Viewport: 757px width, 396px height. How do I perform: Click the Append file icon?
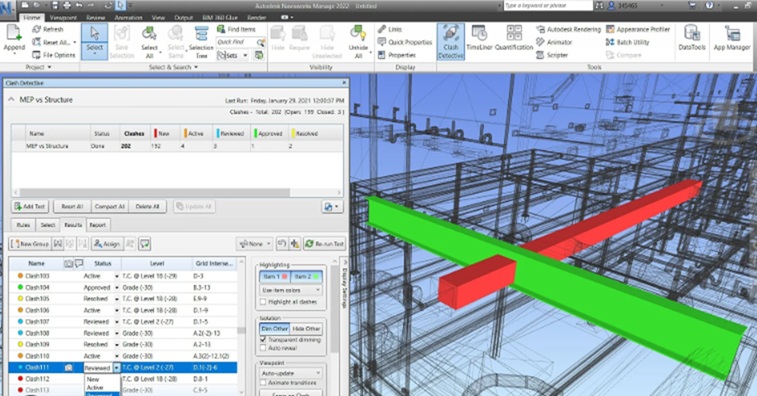click(14, 39)
